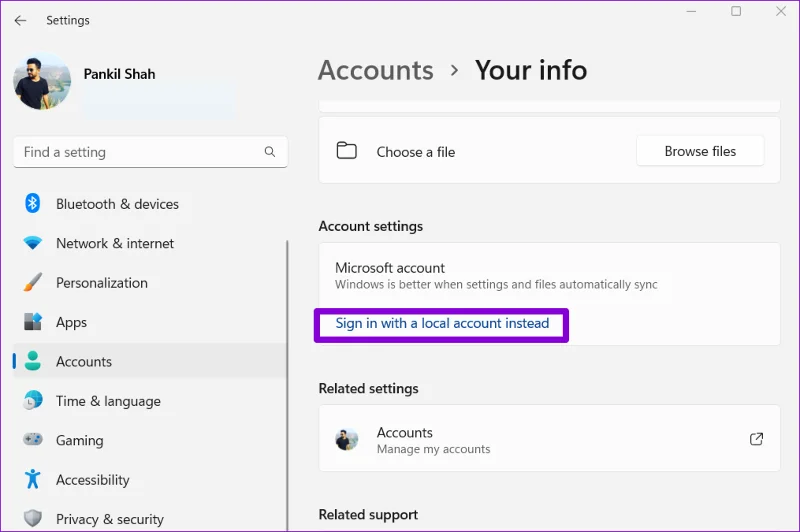
Task: Click the Gaming controller icon
Action: tap(33, 439)
